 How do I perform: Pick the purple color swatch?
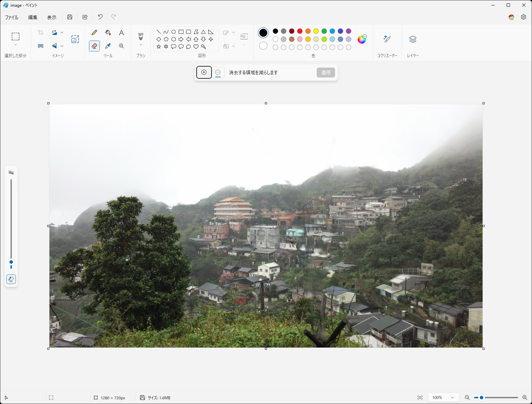(x=349, y=31)
